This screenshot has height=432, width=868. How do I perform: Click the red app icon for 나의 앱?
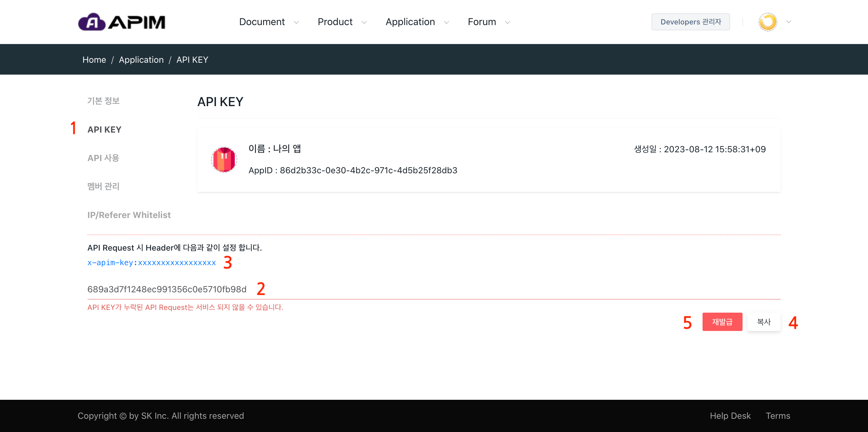(x=224, y=159)
